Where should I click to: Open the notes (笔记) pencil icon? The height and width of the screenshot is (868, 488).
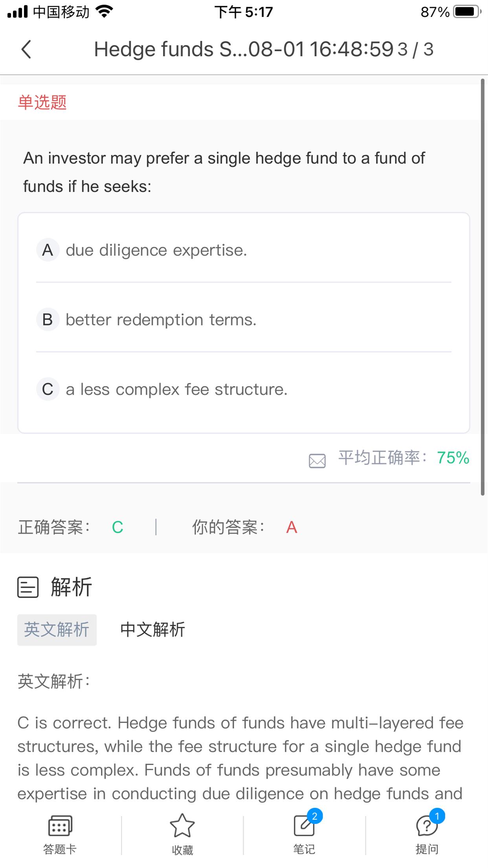pyautogui.click(x=305, y=825)
